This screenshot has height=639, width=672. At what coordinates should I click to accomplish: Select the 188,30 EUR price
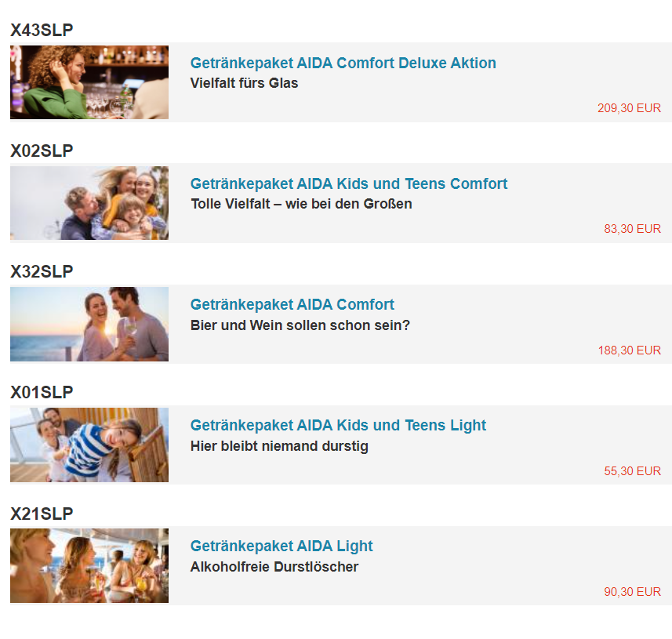pos(629,350)
